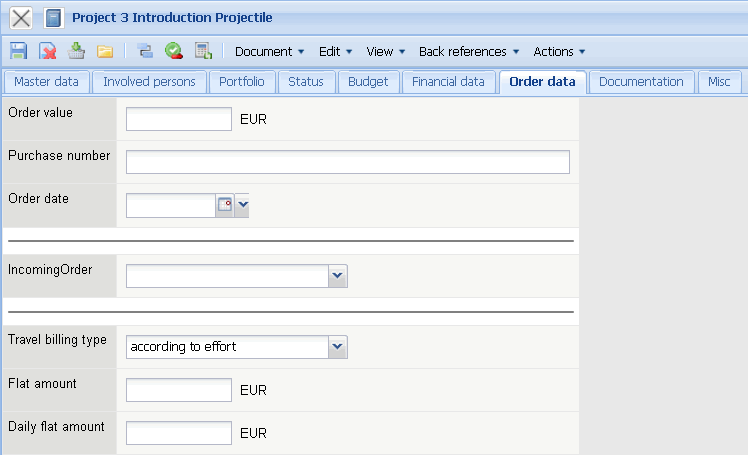Open the Back references menu
The height and width of the screenshot is (455, 748).
point(469,51)
